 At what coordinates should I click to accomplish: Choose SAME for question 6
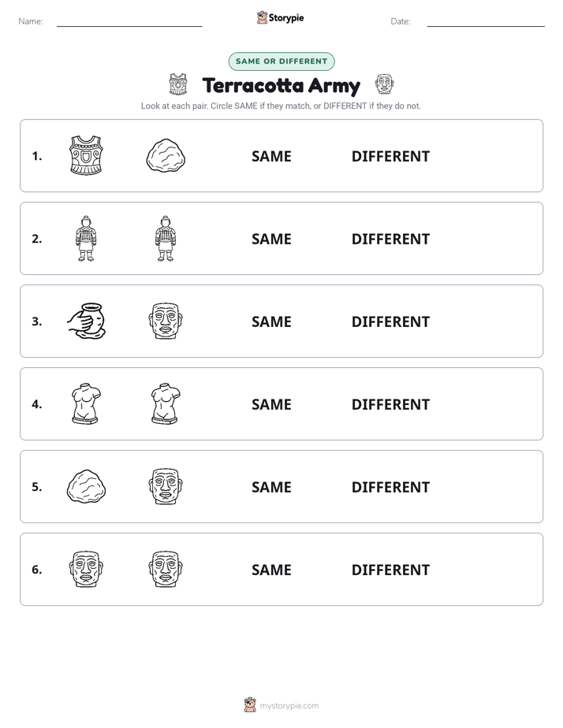(271, 570)
